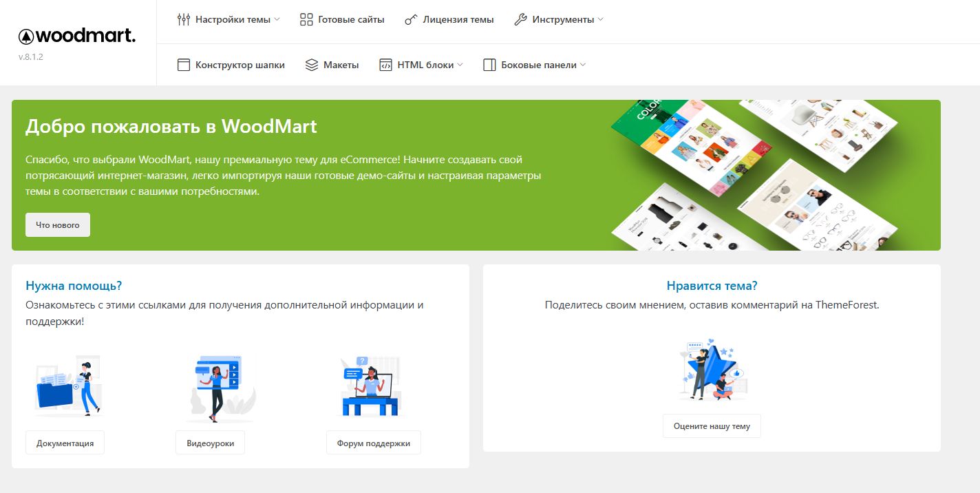Click the grid icon beside Готовые сайты
The width and height of the screenshot is (980, 493).
306,19
